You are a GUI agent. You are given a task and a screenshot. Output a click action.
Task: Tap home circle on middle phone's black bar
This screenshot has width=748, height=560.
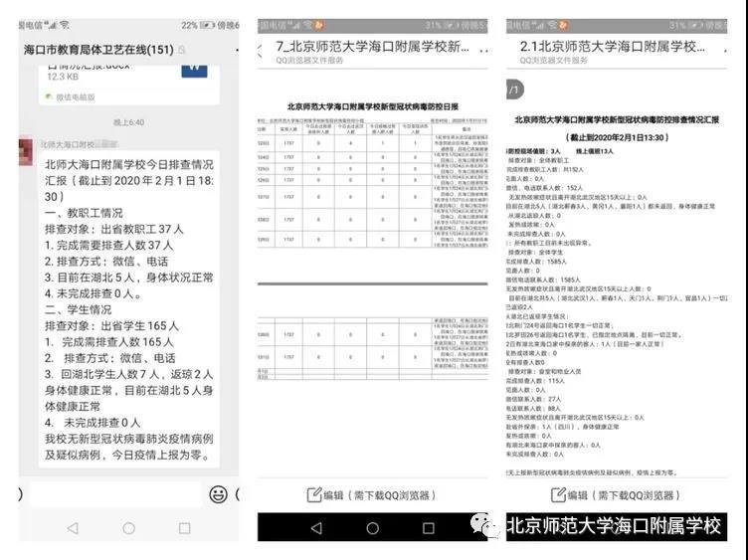point(373,528)
